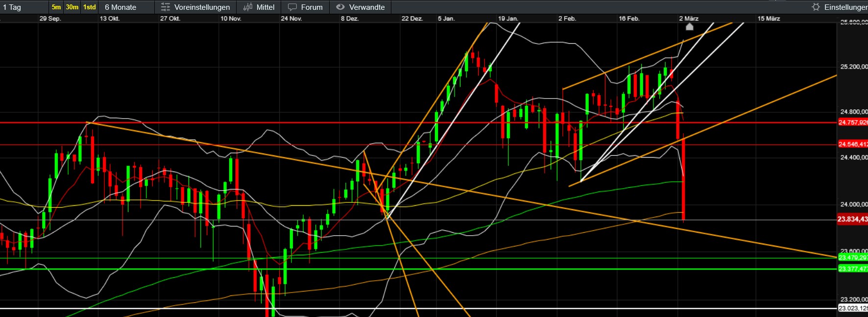Click the Einstellungen text button
Viewport: 868px width, 317px height.
pos(845,7)
